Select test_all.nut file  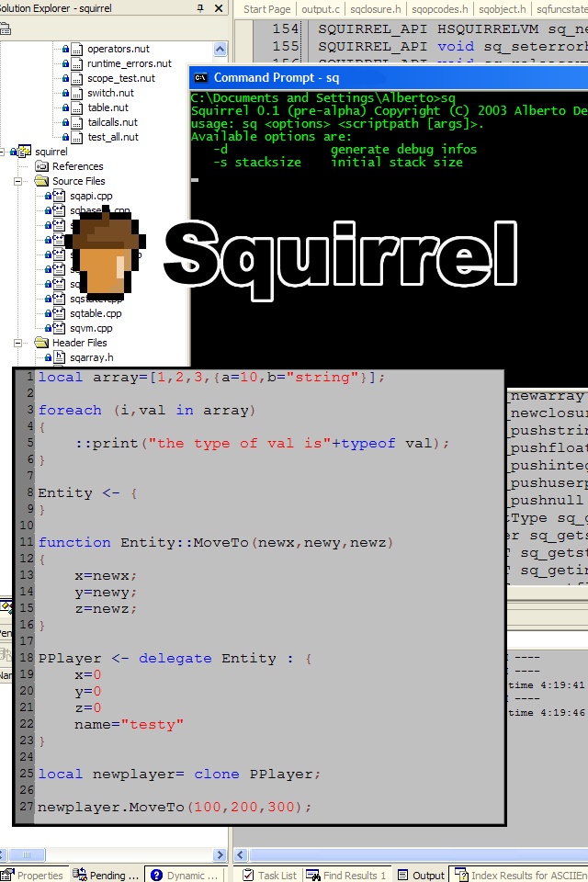pos(112,137)
